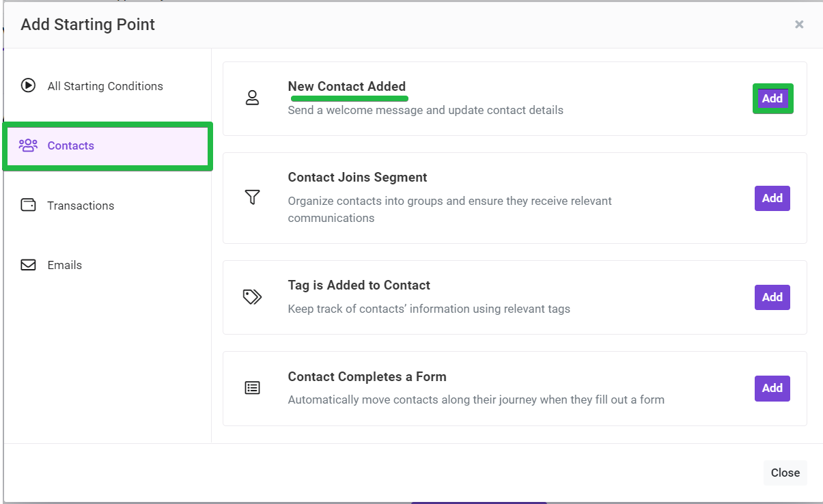Click the 'Organize contacts into groups' description
The height and width of the screenshot is (504, 823).
click(450, 210)
